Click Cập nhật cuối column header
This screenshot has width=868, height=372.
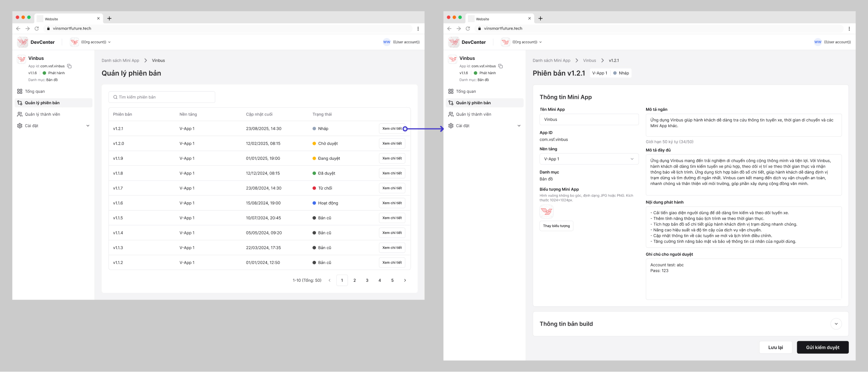pyautogui.click(x=259, y=115)
